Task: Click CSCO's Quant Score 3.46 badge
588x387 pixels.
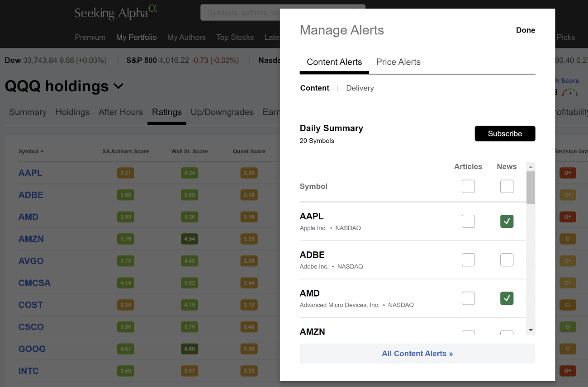Action: coord(249,327)
